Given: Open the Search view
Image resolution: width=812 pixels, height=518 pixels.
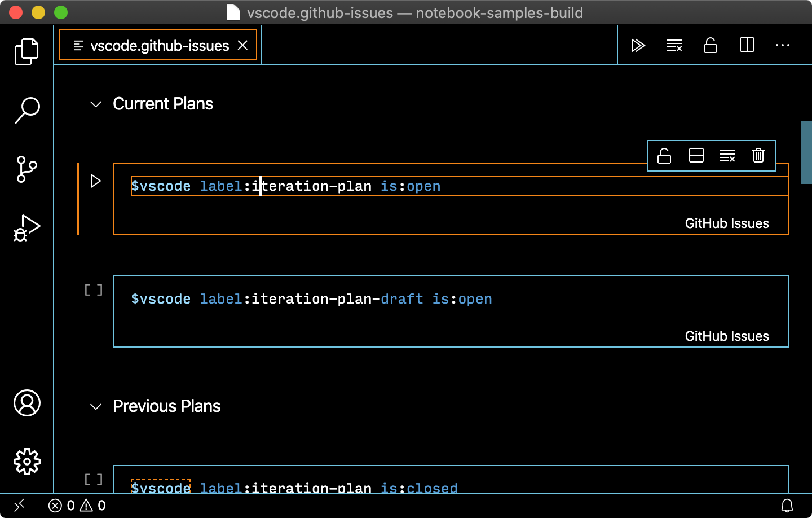Looking at the screenshot, I should (x=27, y=111).
